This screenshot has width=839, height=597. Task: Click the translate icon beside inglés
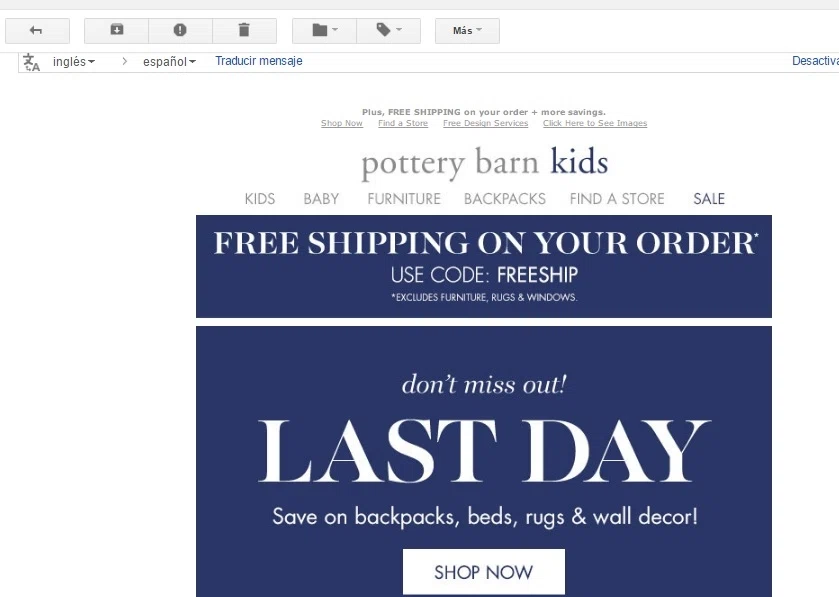32,62
